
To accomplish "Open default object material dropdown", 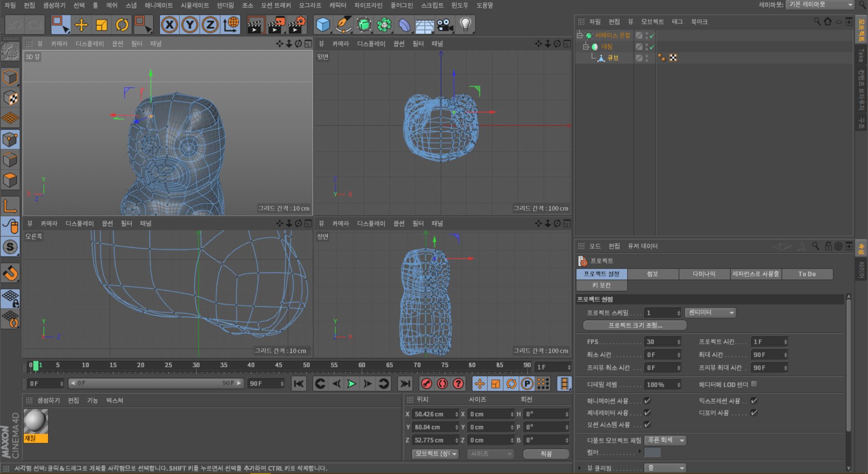I will click(x=665, y=440).
